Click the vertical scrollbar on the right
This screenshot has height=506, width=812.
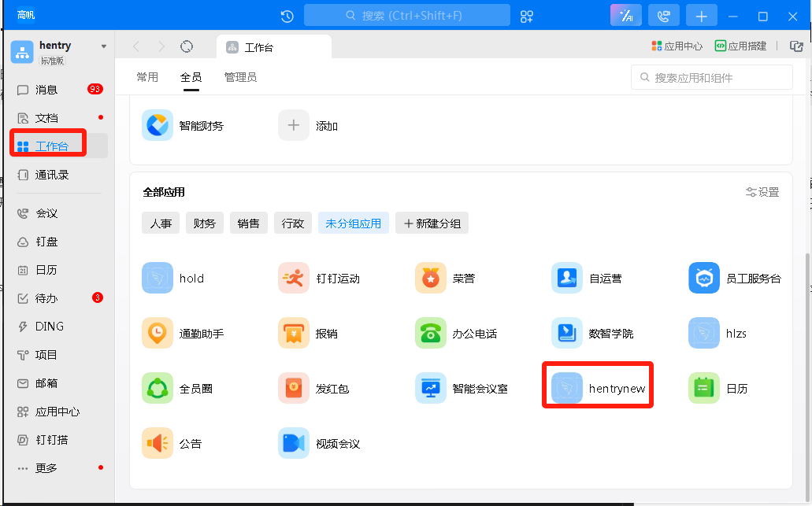point(808,378)
